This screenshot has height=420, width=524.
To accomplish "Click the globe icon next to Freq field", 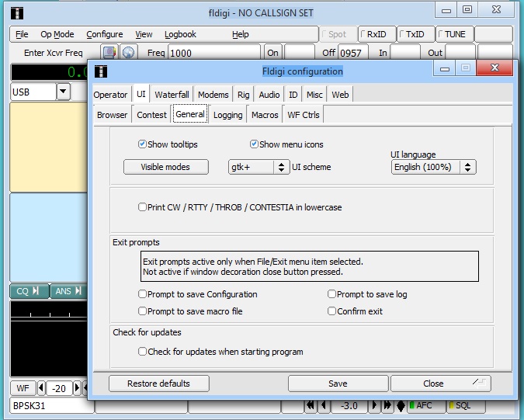I will point(128,53).
